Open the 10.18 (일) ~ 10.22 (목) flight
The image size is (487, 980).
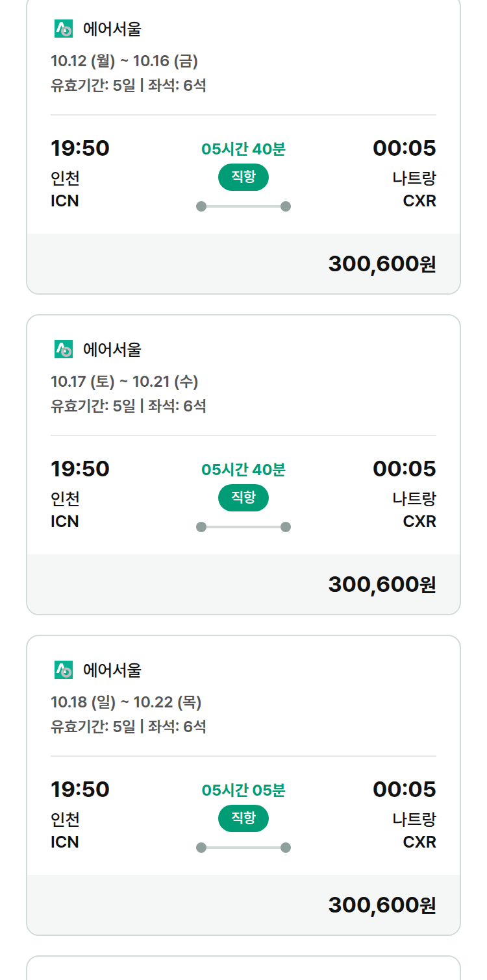click(x=243, y=785)
